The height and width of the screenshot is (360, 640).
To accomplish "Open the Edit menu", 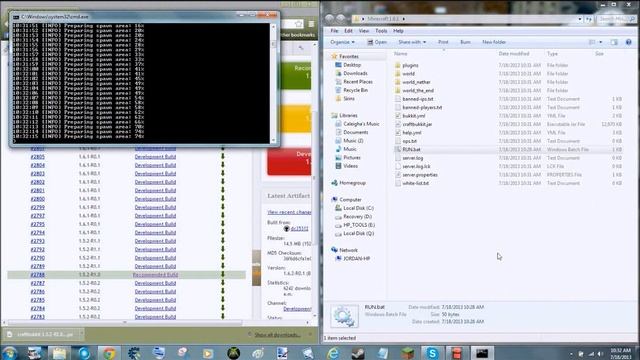I will (x=348, y=31).
